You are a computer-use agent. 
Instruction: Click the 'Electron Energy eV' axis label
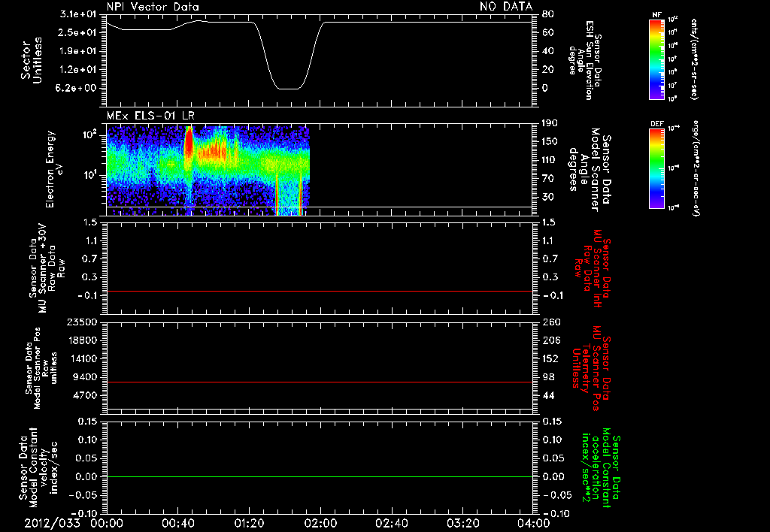[54, 169]
